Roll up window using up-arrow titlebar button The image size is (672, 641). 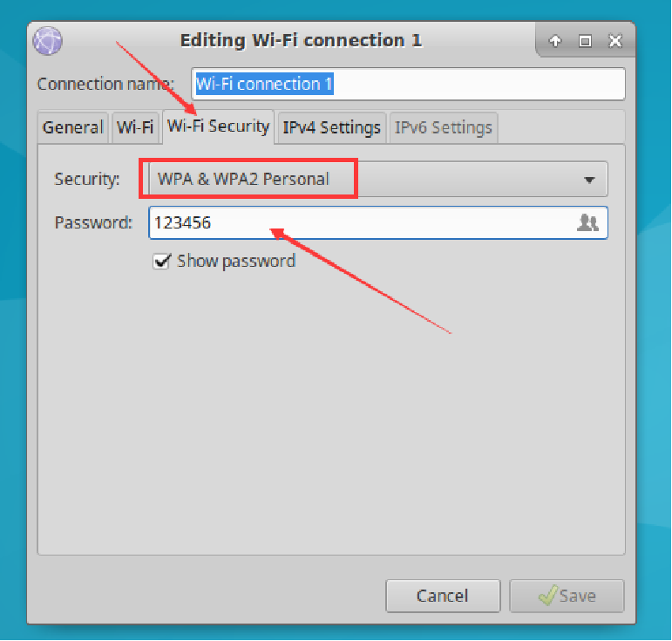(555, 41)
